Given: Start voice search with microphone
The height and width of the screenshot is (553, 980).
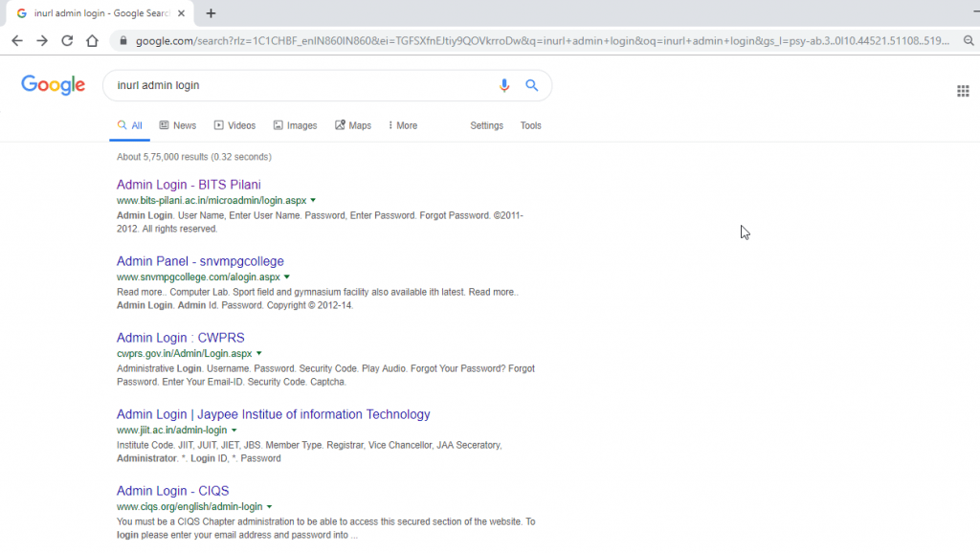Looking at the screenshot, I should [504, 85].
